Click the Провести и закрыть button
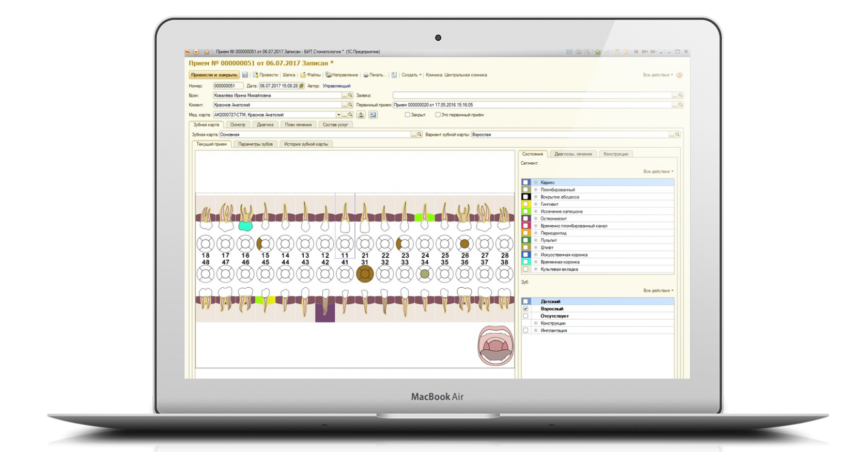 (214, 75)
